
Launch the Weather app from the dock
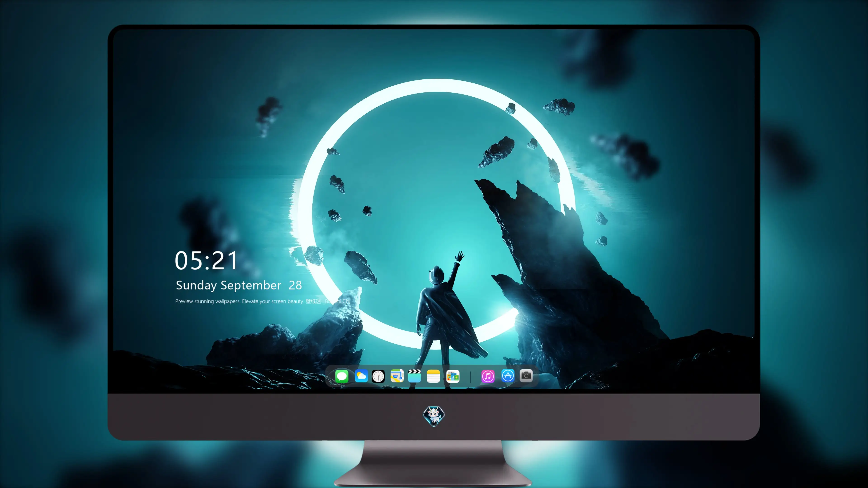(361, 376)
